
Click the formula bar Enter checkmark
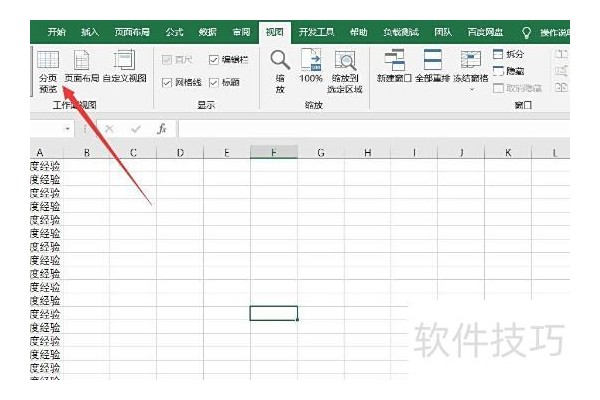click(135, 129)
